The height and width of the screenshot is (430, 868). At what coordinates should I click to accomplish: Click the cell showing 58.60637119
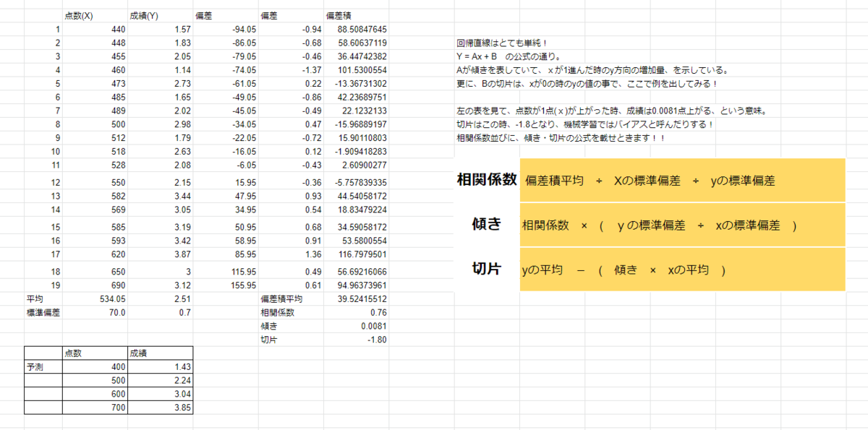click(x=356, y=43)
